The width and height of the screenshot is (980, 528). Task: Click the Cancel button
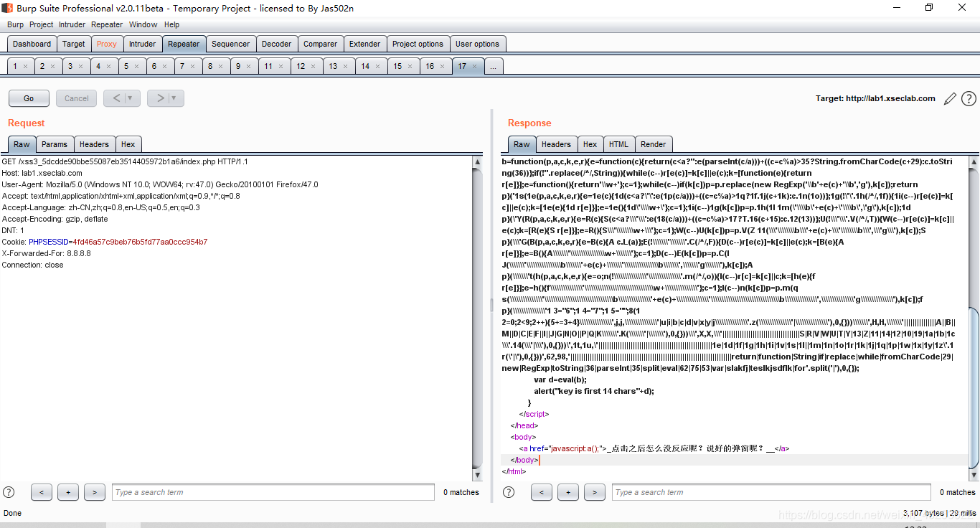tap(77, 98)
